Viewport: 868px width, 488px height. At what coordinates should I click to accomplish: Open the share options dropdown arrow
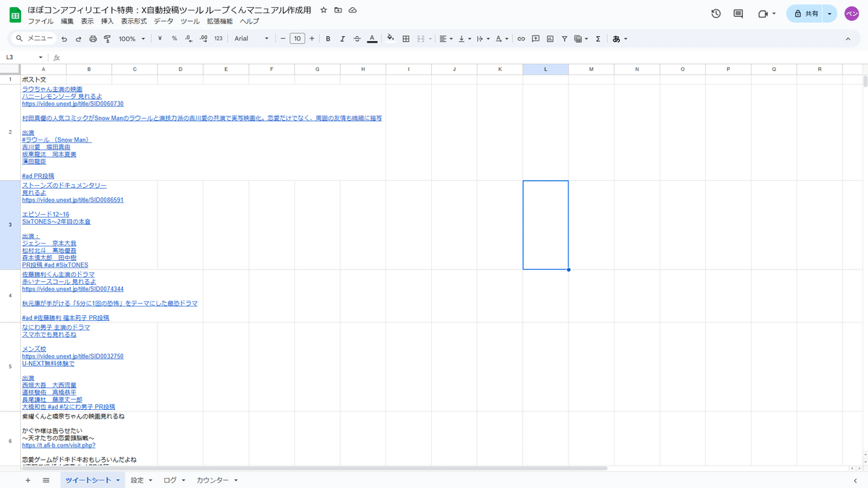[830, 14]
